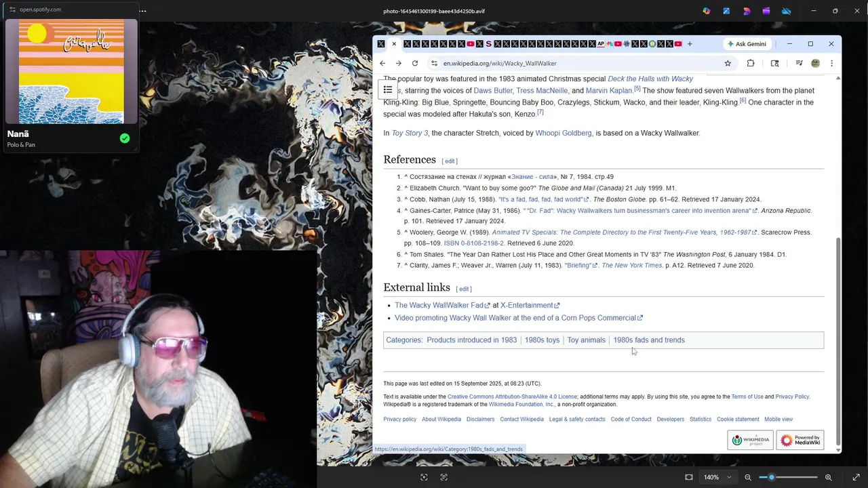Click the Ask Gemini button
The image size is (868, 488).
[746, 44]
